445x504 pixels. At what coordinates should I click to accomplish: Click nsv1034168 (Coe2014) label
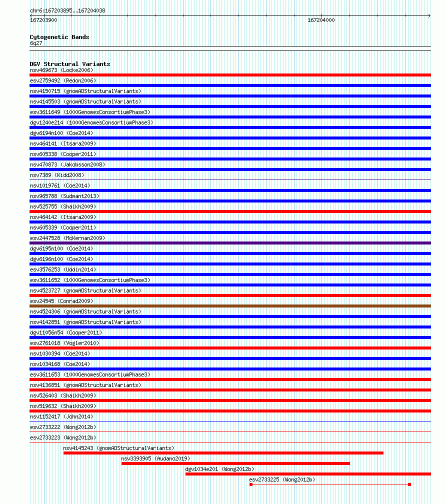(60, 364)
